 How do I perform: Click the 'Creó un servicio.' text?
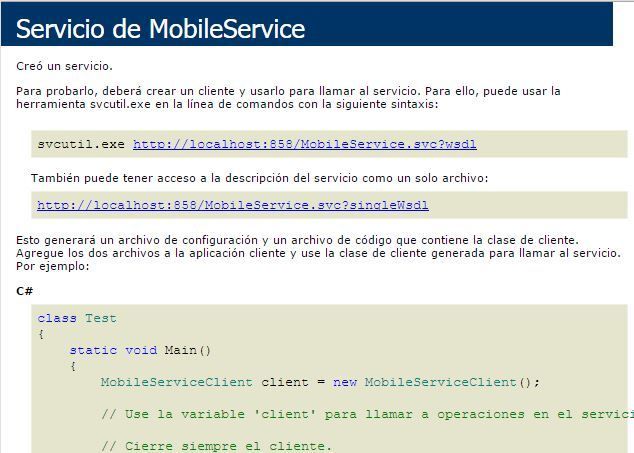click(64, 66)
